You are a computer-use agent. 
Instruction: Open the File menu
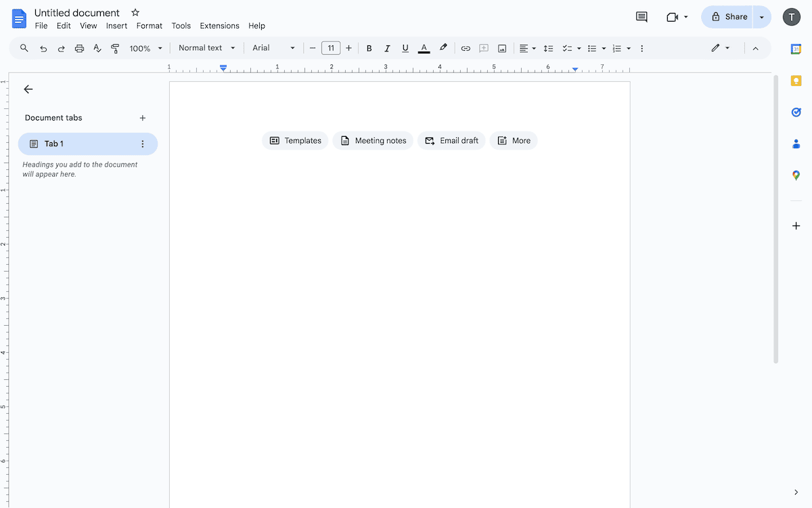41,26
